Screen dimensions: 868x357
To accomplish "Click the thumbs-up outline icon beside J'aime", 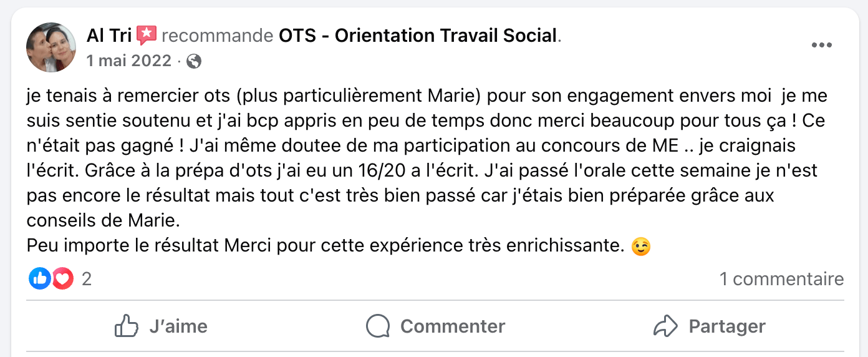I will pyautogui.click(x=127, y=326).
